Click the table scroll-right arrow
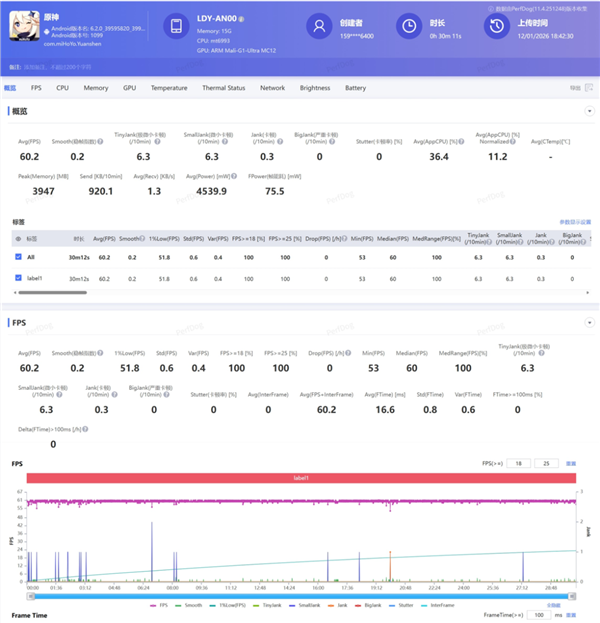Viewport: 600px width, 623px height. click(588, 292)
